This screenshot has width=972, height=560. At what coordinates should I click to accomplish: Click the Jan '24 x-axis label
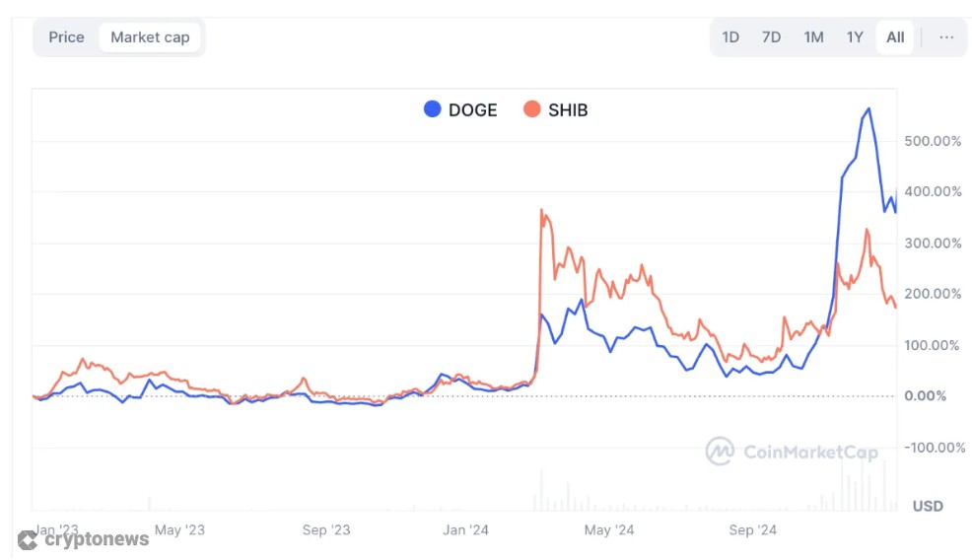click(x=466, y=530)
